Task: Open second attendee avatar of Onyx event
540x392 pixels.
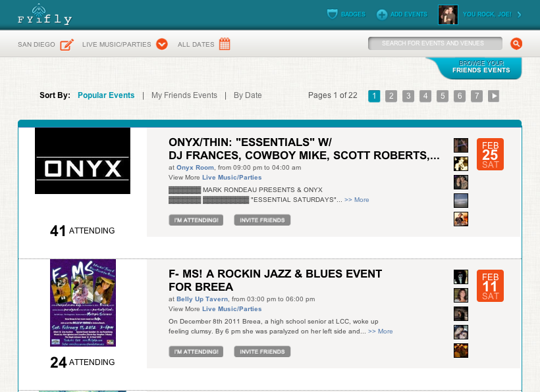Action: [x=461, y=164]
